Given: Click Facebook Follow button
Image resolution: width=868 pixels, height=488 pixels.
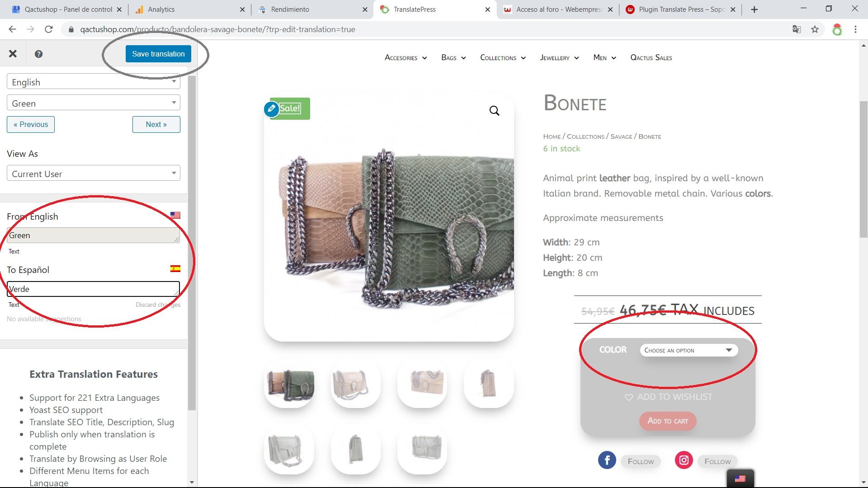Looking at the screenshot, I should (641, 461).
